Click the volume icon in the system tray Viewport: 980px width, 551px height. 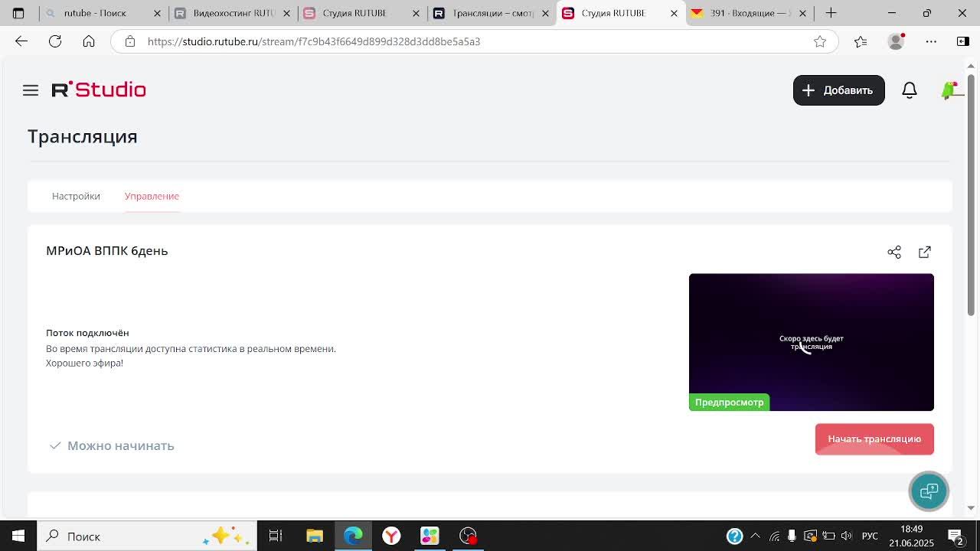[847, 536]
